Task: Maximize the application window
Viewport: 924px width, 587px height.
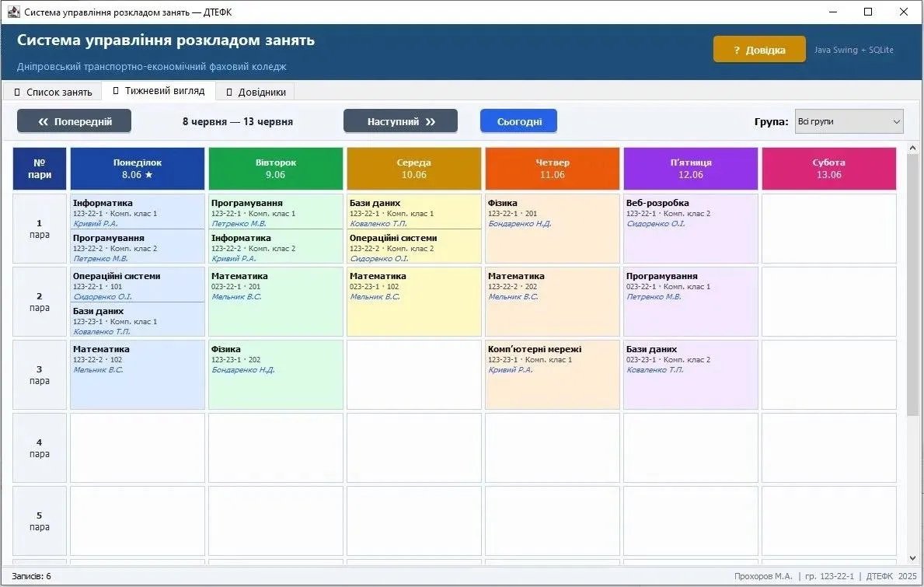Action: click(867, 12)
